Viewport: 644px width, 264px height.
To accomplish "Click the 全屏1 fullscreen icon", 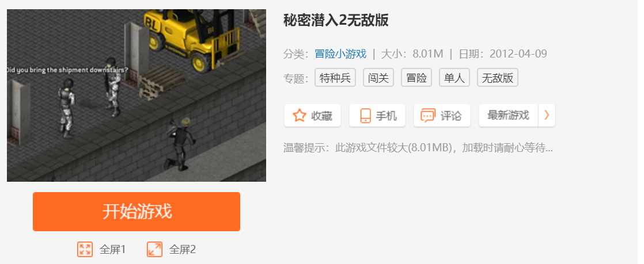I will (85, 249).
